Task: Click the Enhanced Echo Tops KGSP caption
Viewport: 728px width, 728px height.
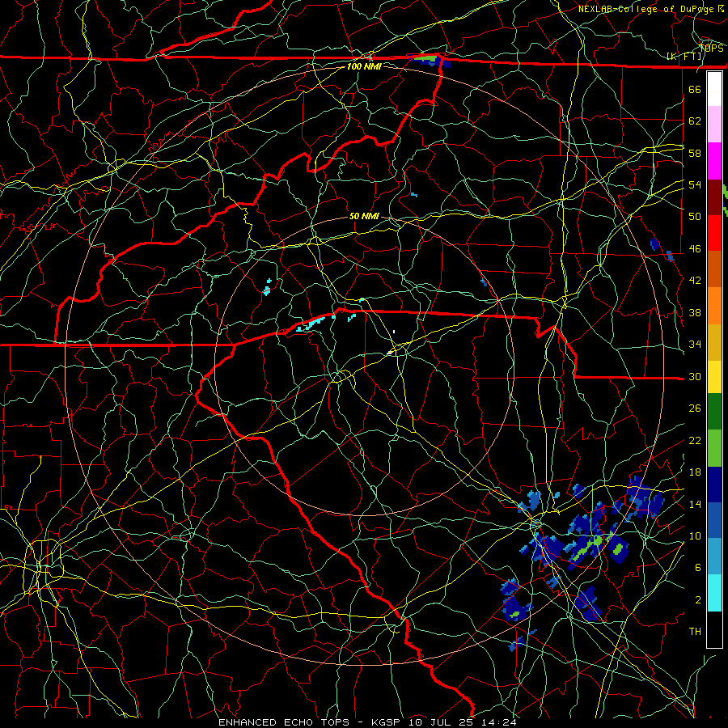Action: click(x=367, y=722)
